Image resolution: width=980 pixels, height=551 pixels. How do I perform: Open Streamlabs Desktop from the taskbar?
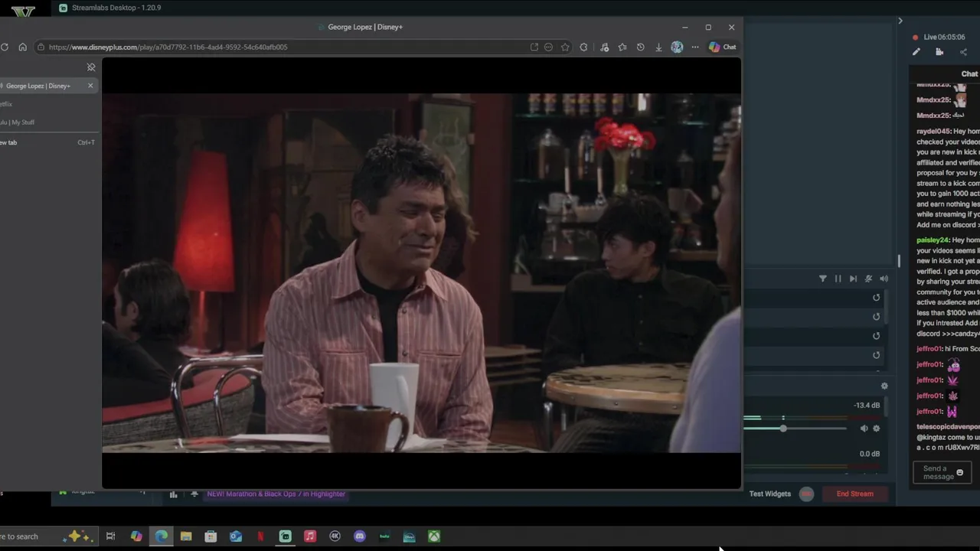point(285,536)
